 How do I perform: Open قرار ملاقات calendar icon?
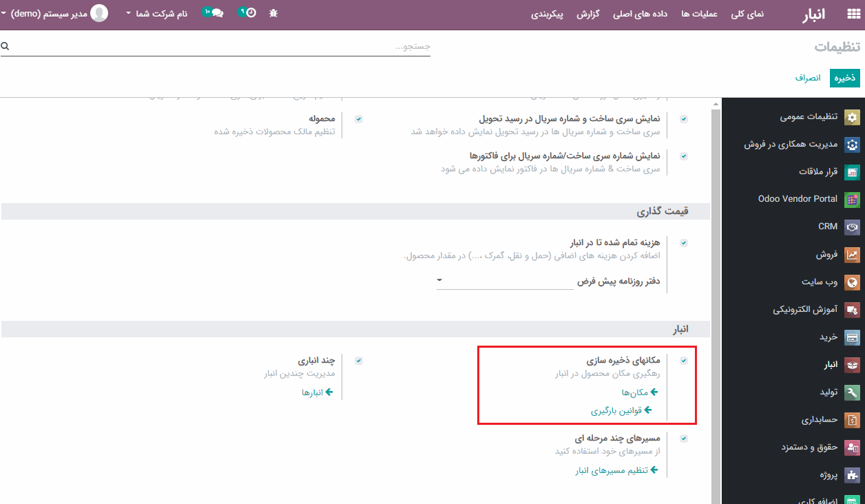[x=853, y=172]
